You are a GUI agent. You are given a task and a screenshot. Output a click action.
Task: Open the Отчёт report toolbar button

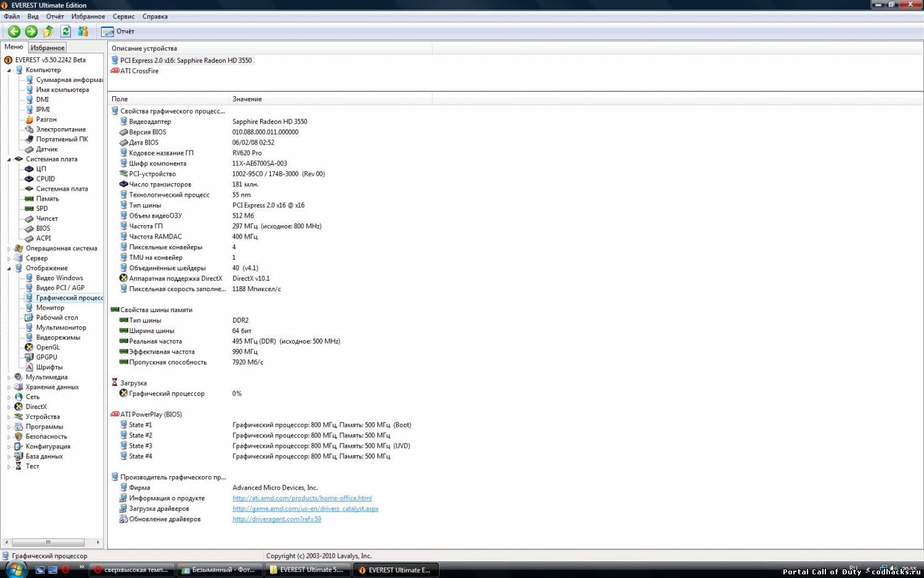coord(118,31)
